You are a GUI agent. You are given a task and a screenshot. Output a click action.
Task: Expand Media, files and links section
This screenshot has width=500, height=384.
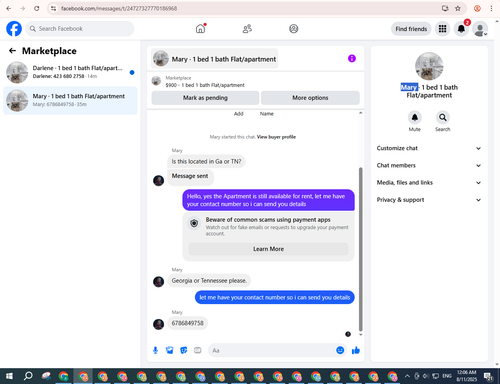coord(429,183)
